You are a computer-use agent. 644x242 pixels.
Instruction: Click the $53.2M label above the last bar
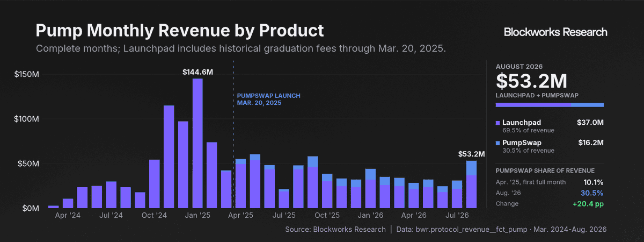tap(471, 154)
